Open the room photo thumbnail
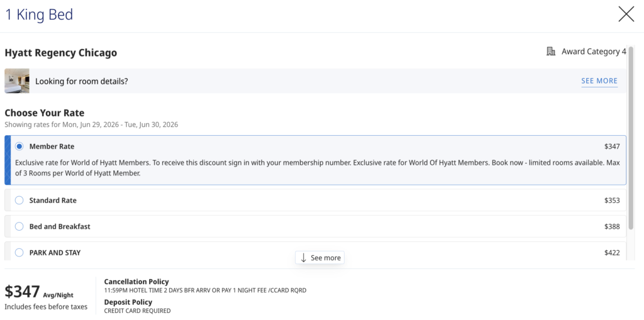Viewport: 644px width, 320px height. click(x=17, y=81)
